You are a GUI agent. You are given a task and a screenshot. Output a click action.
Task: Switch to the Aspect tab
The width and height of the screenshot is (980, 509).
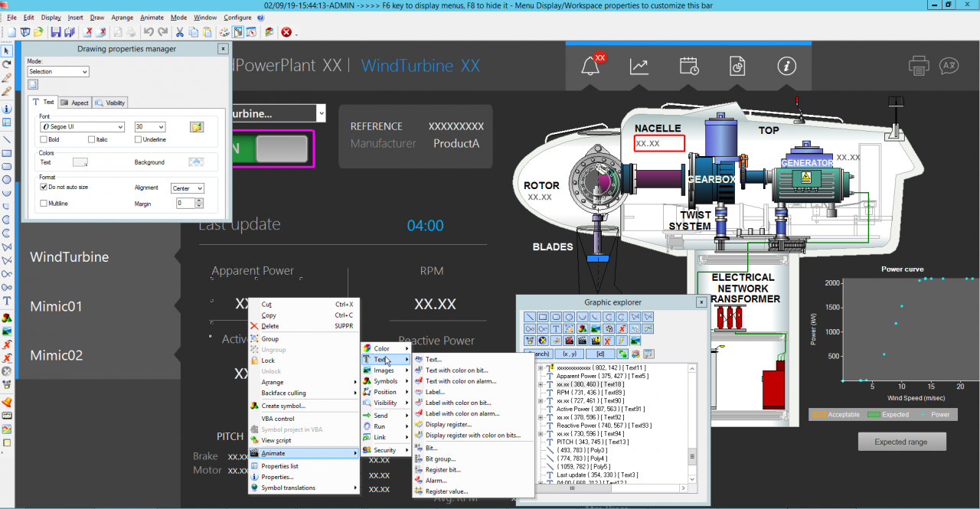click(x=75, y=103)
